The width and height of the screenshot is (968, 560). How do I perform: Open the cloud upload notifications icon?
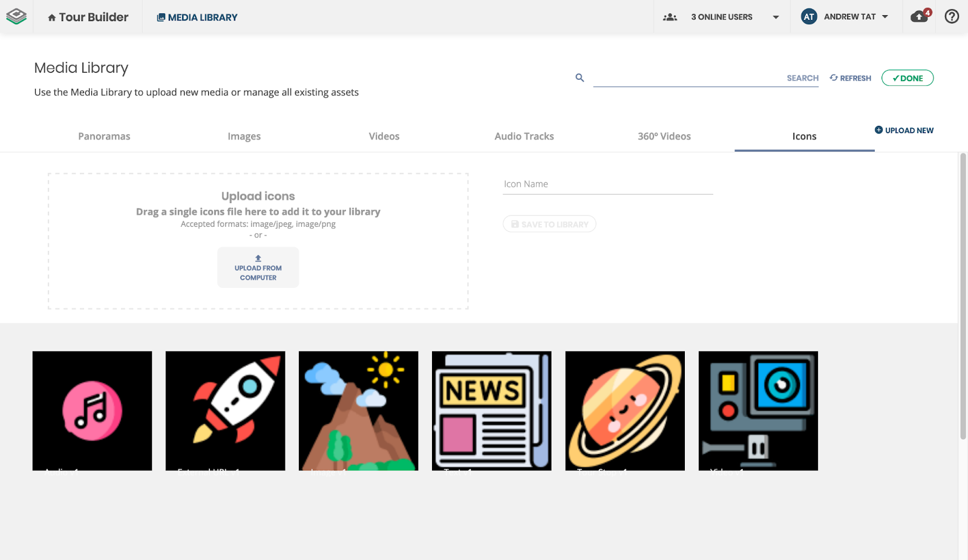coord(921,16)
